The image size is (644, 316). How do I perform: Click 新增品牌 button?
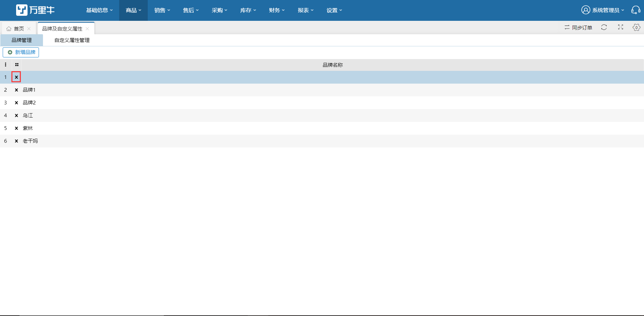[21, 52]
